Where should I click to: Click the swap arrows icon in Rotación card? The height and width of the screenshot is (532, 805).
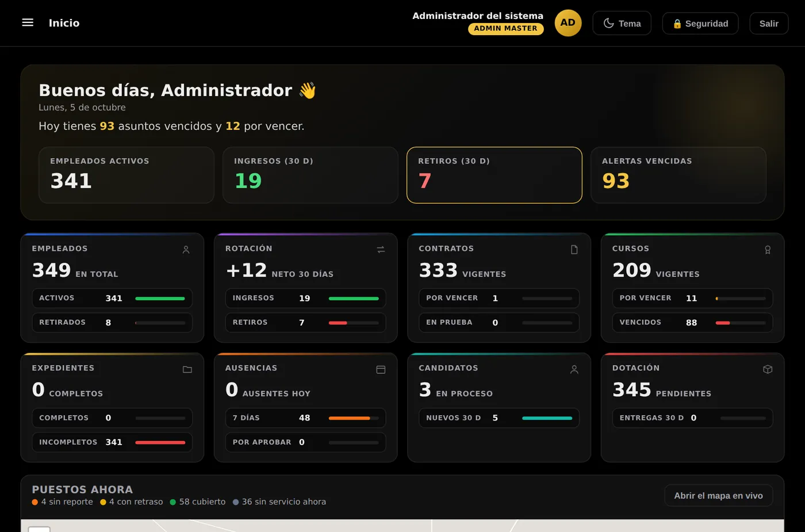pos(381,250)
